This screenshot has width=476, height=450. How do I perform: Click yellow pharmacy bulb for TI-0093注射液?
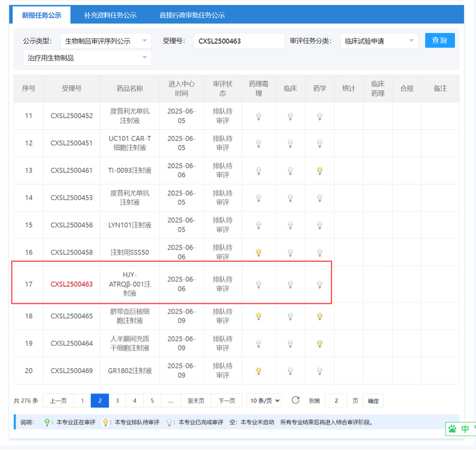click(x=320, y=171)
